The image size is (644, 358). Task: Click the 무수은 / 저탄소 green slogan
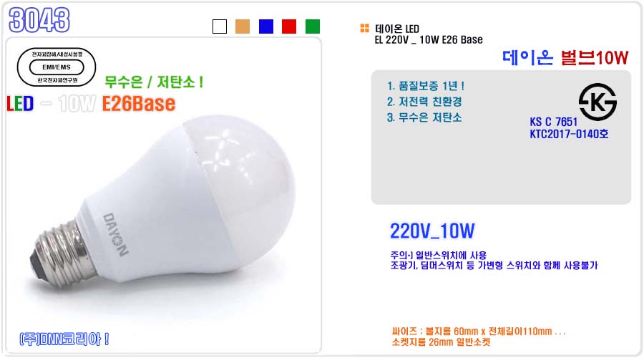click(x=154, y=82)
